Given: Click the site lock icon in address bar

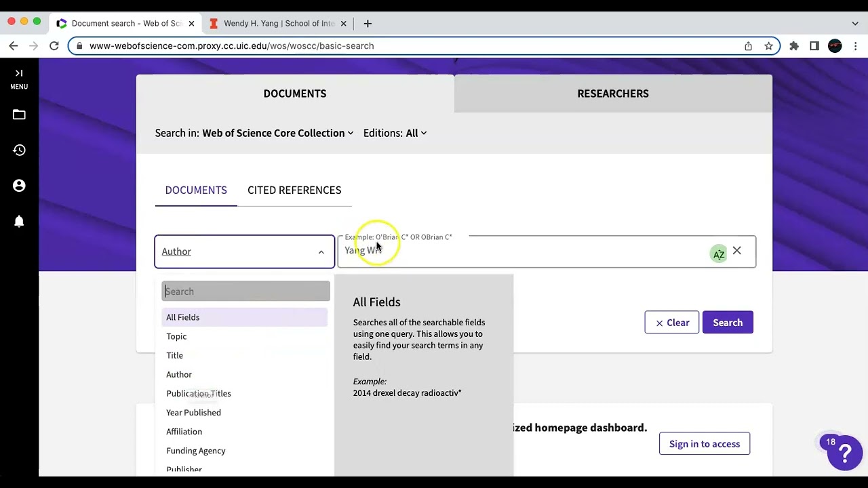Looking at the screenshot, I should point(79,46).
